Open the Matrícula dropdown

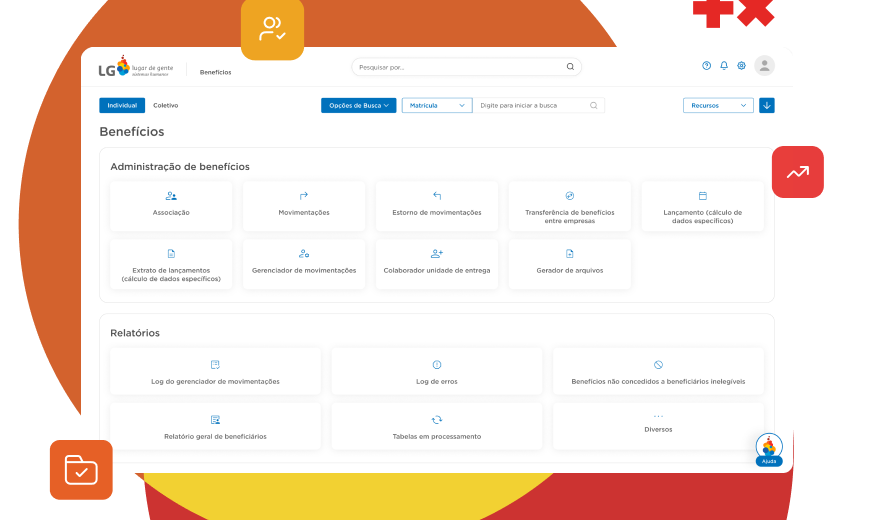pyautogui.click(x=436, y=105)
